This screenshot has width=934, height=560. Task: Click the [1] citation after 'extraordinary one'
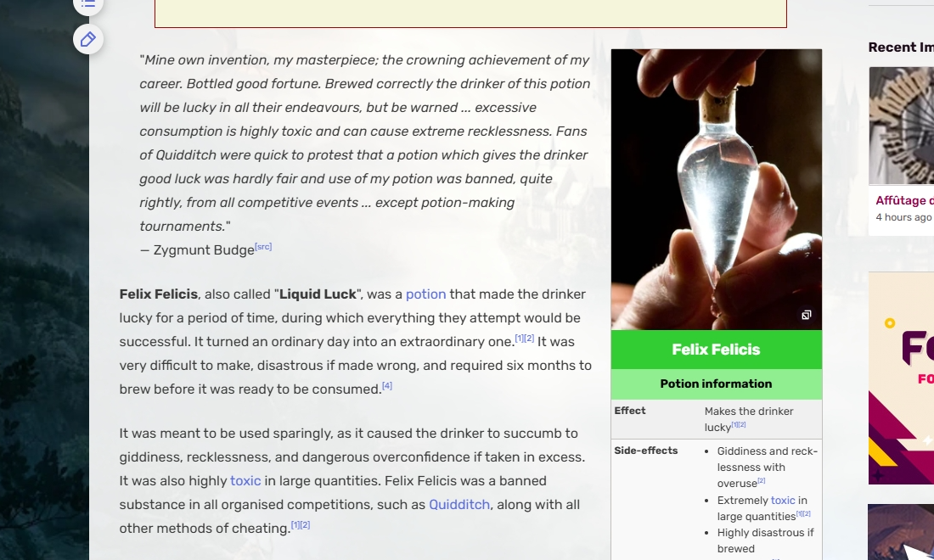click(x=519, y=338)
